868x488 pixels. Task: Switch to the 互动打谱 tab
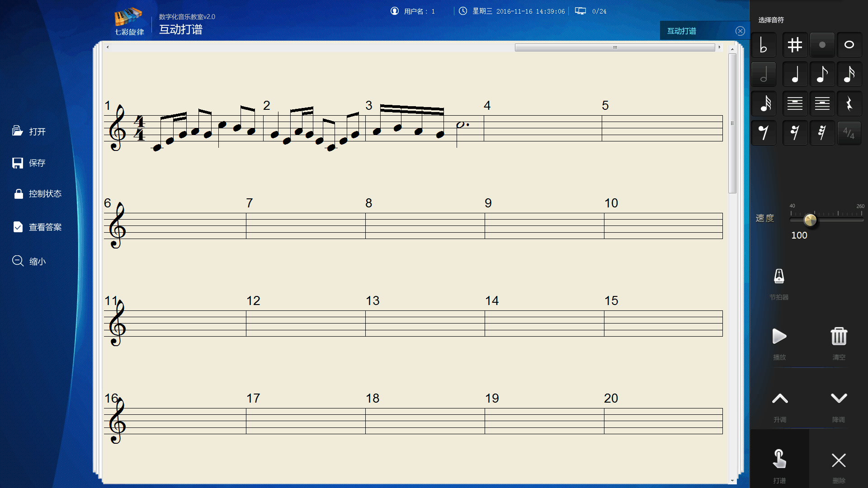[682, 31]
